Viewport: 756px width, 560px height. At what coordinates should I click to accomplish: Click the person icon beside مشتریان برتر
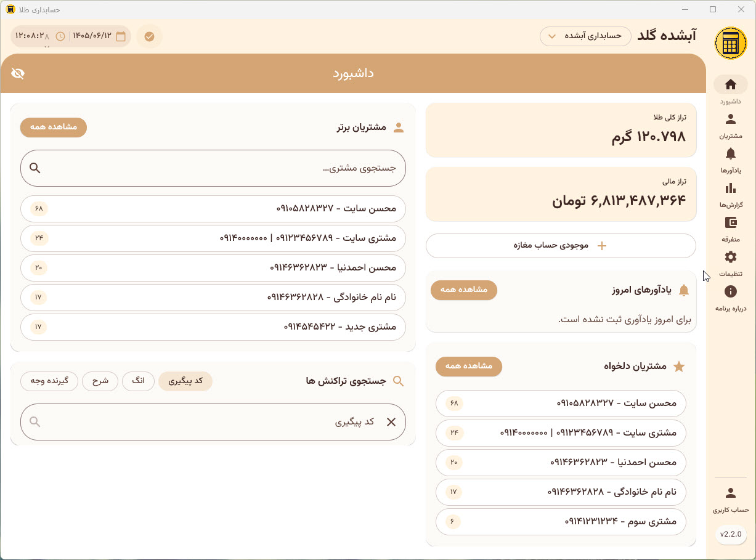click(x=399, y=128)
